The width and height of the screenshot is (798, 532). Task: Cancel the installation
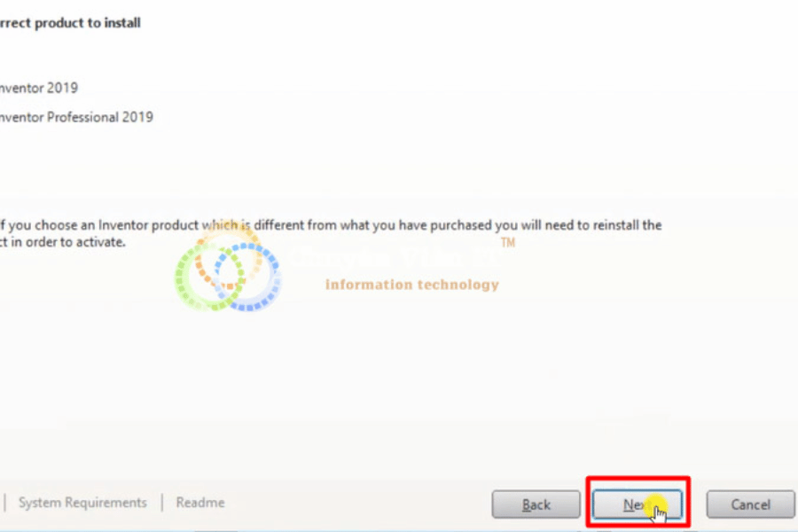click(750, 504)
